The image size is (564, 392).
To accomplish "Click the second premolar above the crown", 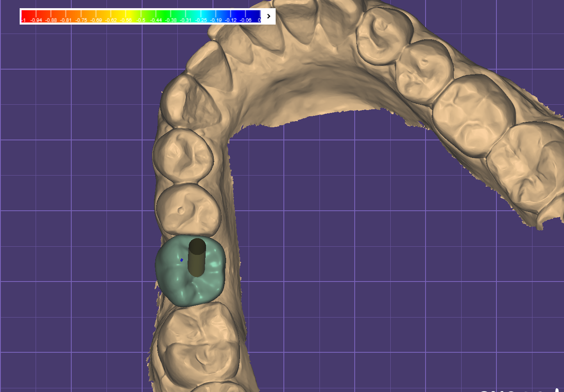I will click(x=183, y=155).
